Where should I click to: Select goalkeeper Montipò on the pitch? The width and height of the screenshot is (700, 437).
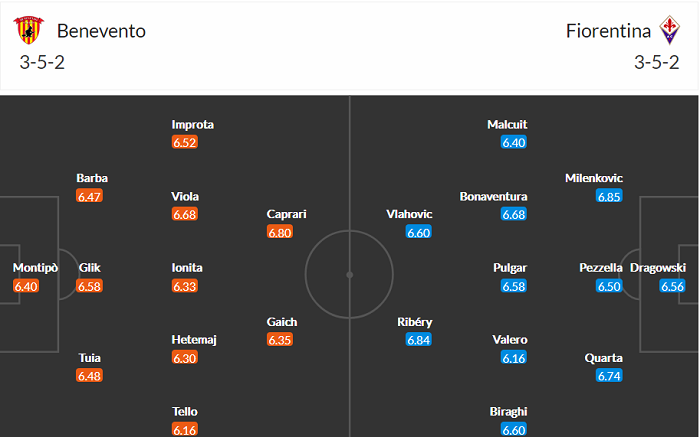pyautogui.click(x=36, y=268)
